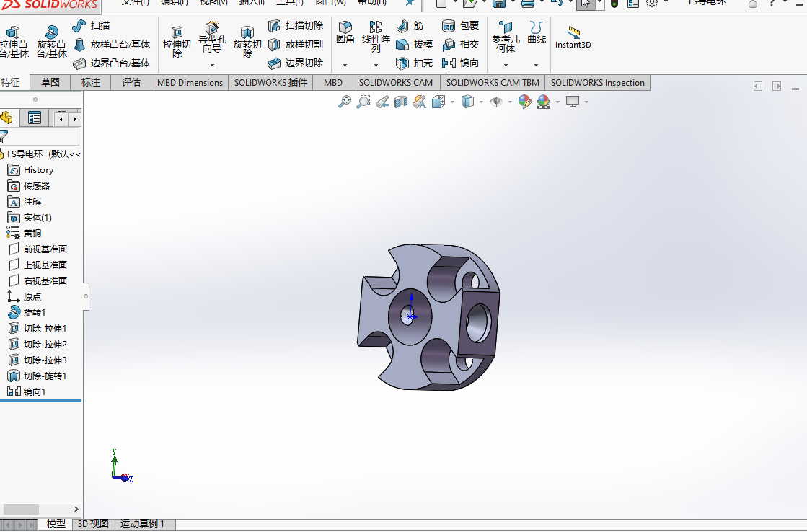
Task: Collapse the left panel using its side handle
Action: tap(86, 296)
